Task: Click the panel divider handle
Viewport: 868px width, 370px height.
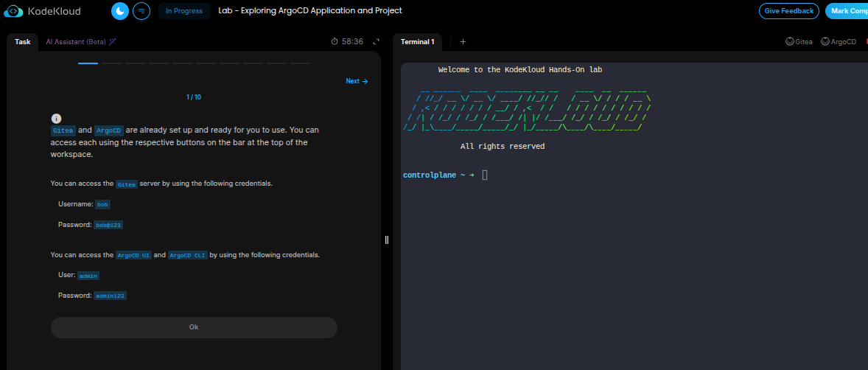Action: pyautogui.click(x=387, y=240)
